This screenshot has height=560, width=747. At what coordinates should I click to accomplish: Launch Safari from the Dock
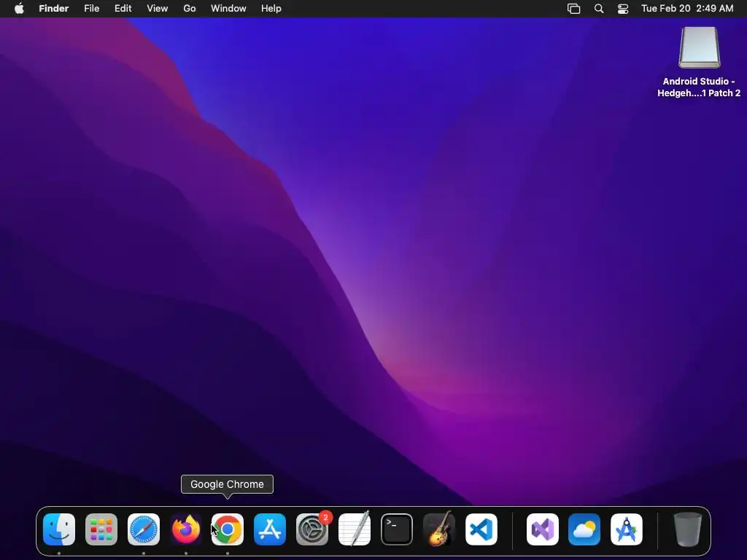click(144, 529)
